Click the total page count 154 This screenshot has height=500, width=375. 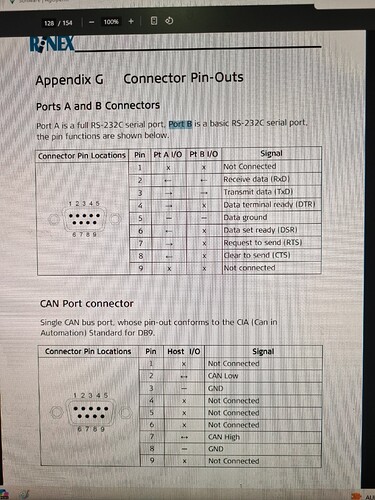(67, 23)
